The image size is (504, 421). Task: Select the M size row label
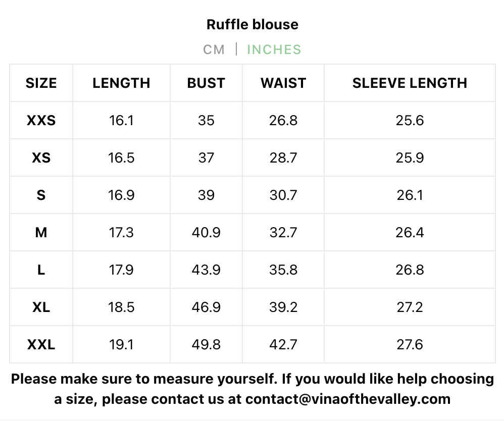(41, 232)
